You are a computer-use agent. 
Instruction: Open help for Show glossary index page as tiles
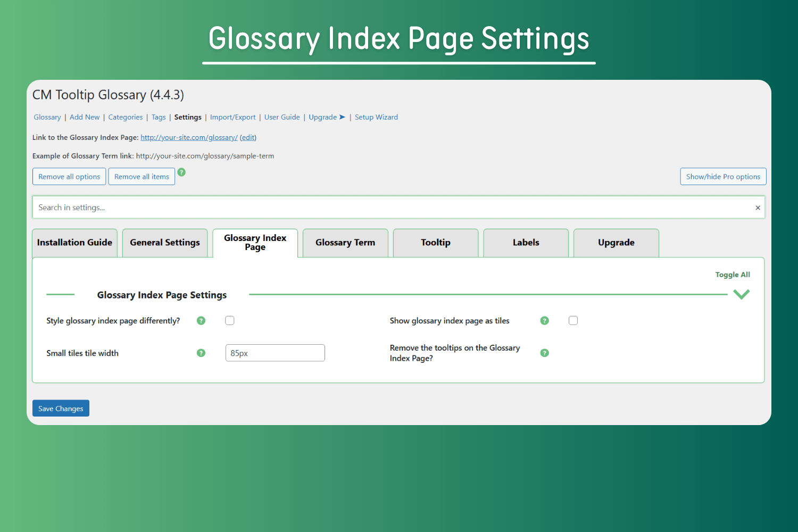pyautogui.click(x=544, y=320)
